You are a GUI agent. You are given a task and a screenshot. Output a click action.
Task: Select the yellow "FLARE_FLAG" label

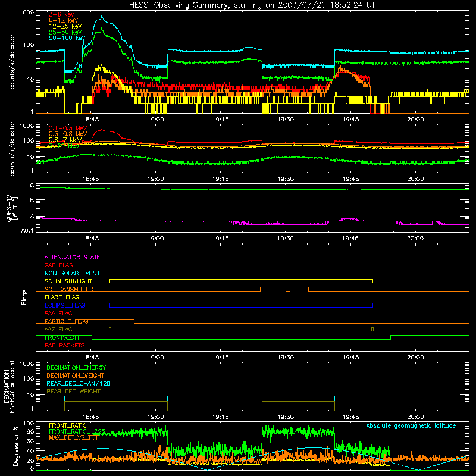(62, 297)
